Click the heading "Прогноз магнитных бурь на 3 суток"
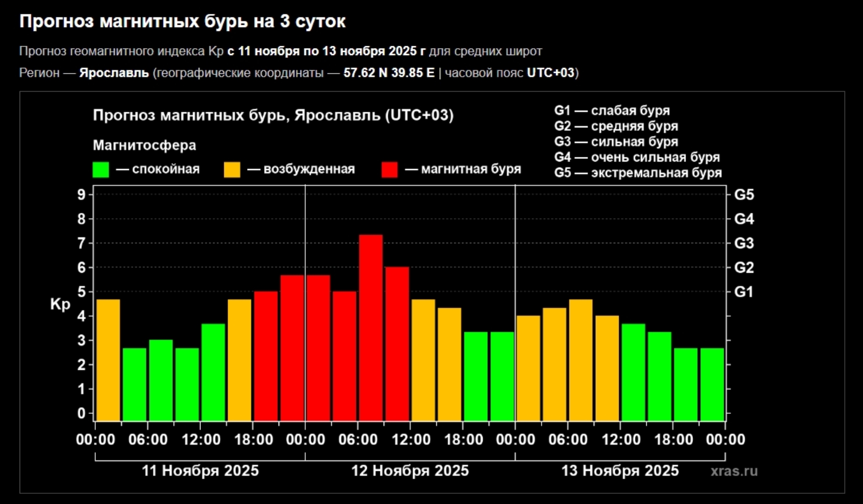This screenshot has width=863, height=504. [x=182, y=21]
